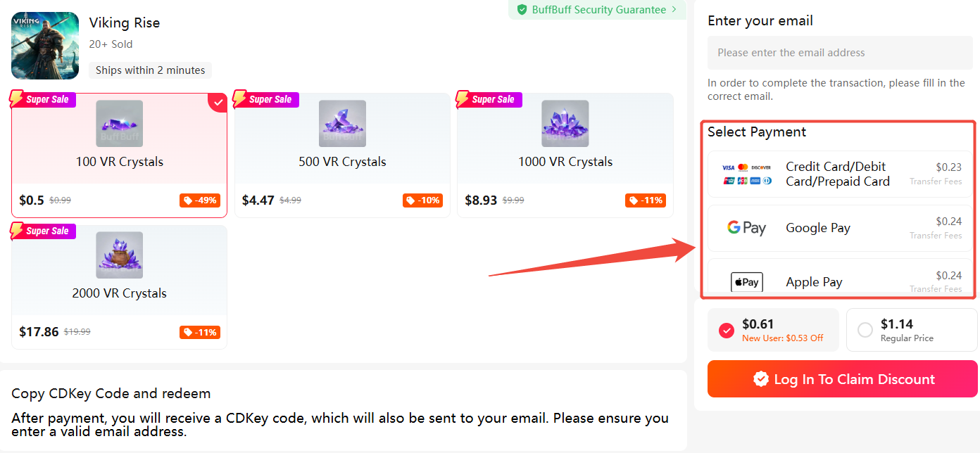Screen dimensions: 980x453
Task: Select the 2000 VR Crystals $17.86 price
Action: (39, 332)
